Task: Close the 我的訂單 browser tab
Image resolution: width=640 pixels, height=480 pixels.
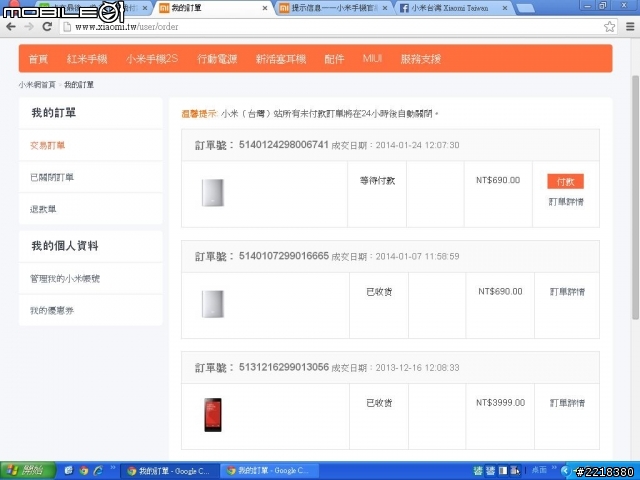Action: tap(264, 8)
